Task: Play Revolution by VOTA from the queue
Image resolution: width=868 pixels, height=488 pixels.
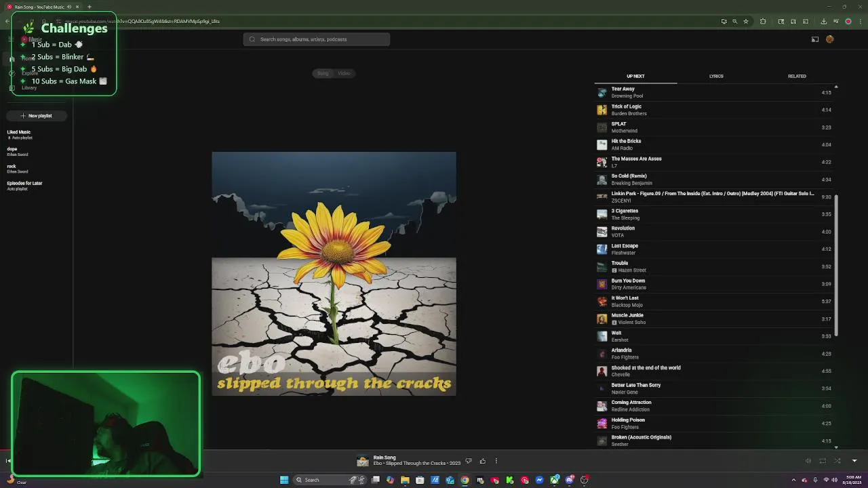Action: [715, 232]
